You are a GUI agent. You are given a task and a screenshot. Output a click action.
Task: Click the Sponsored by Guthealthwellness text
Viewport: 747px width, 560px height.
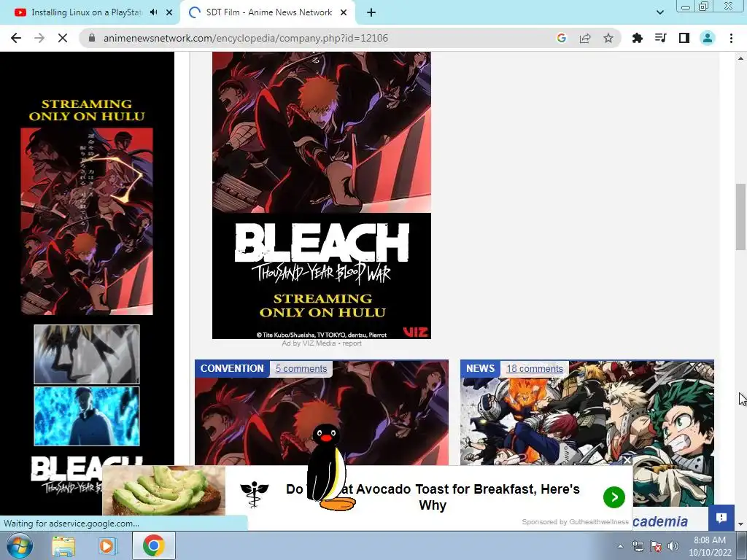[x=575, y=522]
